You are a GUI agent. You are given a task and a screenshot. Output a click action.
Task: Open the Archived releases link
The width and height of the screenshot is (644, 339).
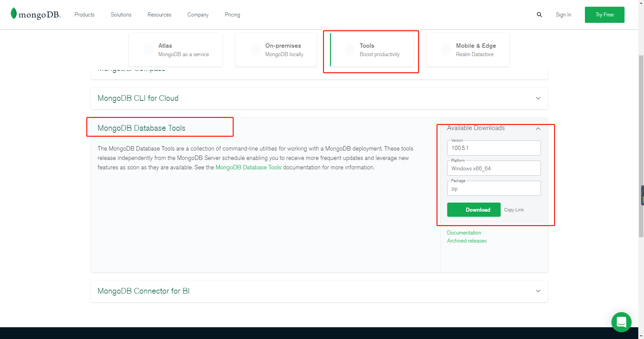click(x=466, y=241)
